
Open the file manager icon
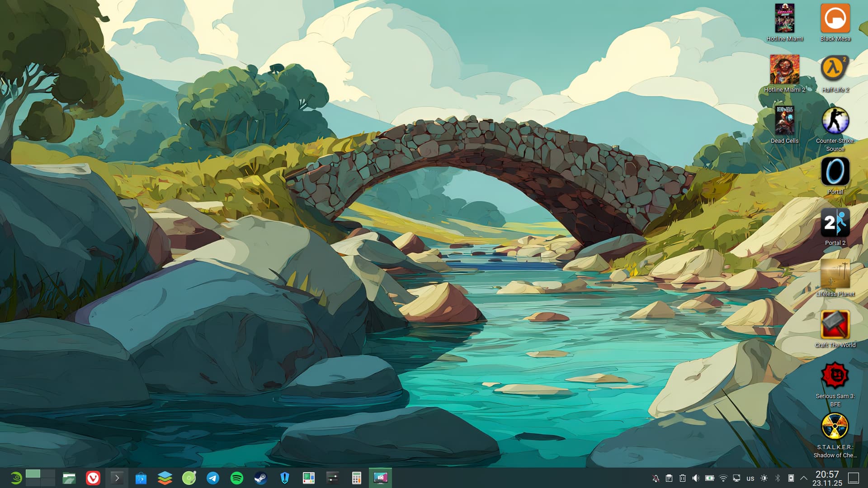pos(69,478)
